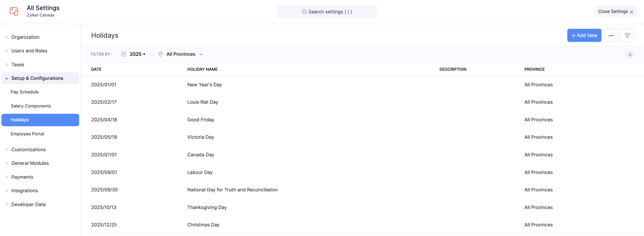The width and height of the screenshot is (644, 236).
Task: Open the three-dot more options menu
Action: 611,35
